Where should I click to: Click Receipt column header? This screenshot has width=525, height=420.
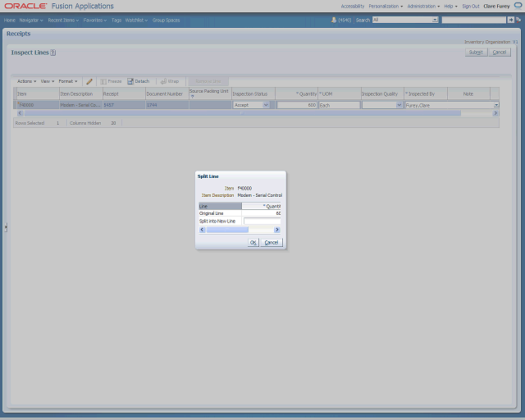(x=124, y=94)
